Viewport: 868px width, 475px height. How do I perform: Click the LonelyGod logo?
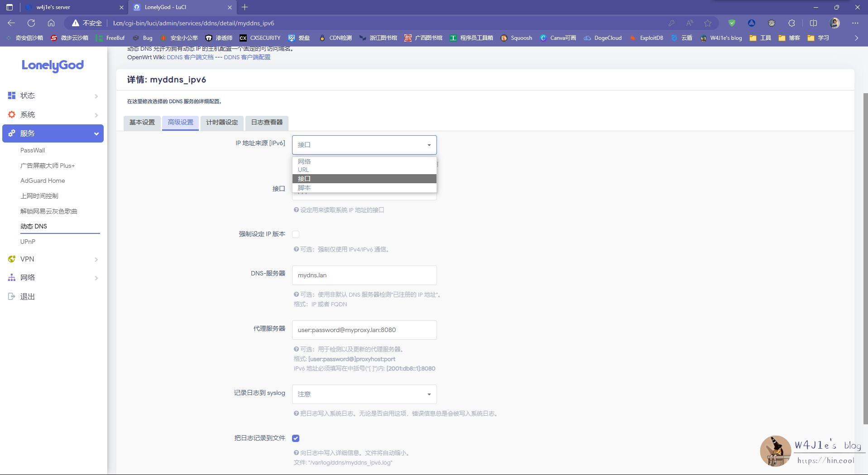53,66
